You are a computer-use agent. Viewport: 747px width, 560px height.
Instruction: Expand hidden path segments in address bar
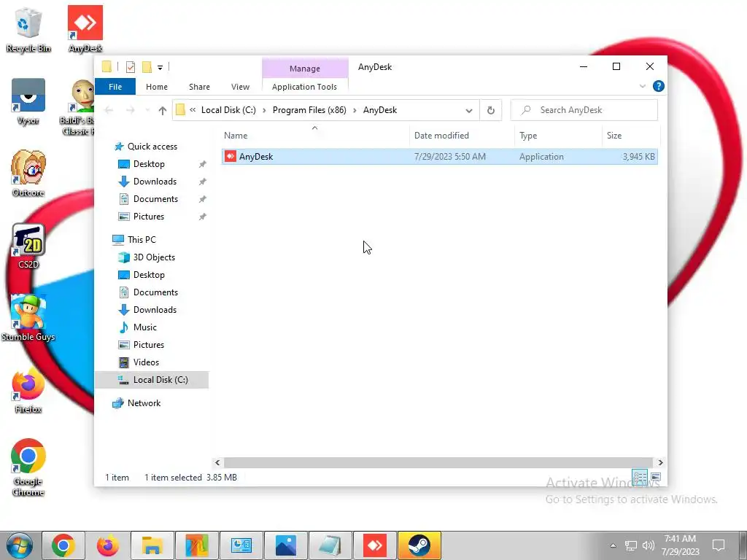coord(193,110)
